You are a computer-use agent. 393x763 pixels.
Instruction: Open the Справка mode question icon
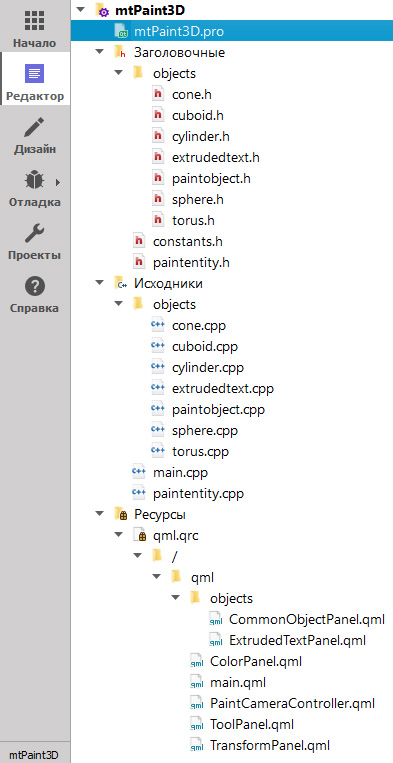pos(35,287)
